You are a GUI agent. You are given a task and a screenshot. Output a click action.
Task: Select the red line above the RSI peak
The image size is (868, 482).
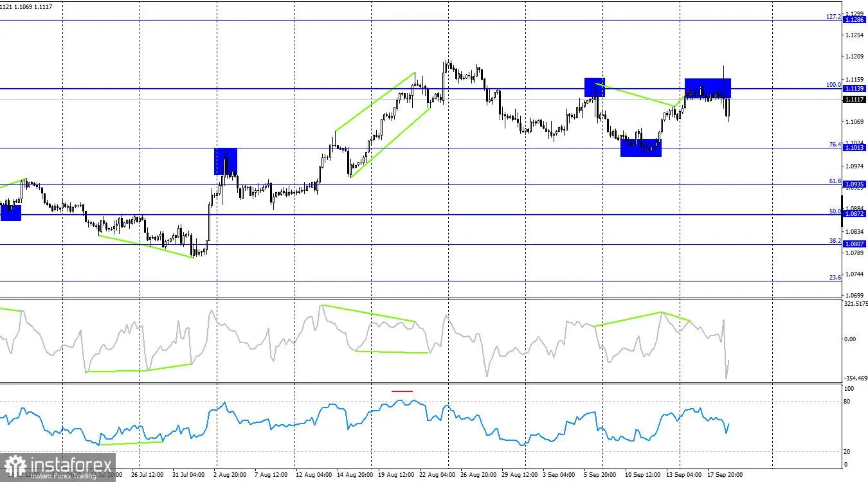coord(402,391)
